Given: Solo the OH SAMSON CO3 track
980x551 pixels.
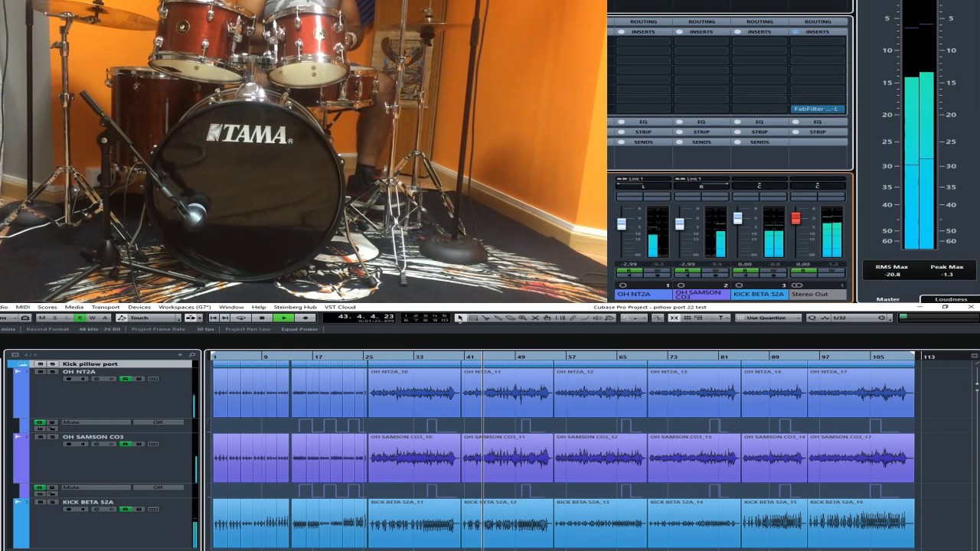Looking at the screenshot, I should [x=53, y=437].
